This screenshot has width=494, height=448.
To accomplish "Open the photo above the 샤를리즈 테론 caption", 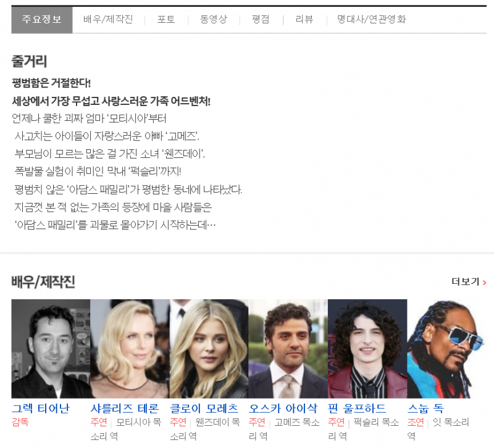I will tap(130, 349).
